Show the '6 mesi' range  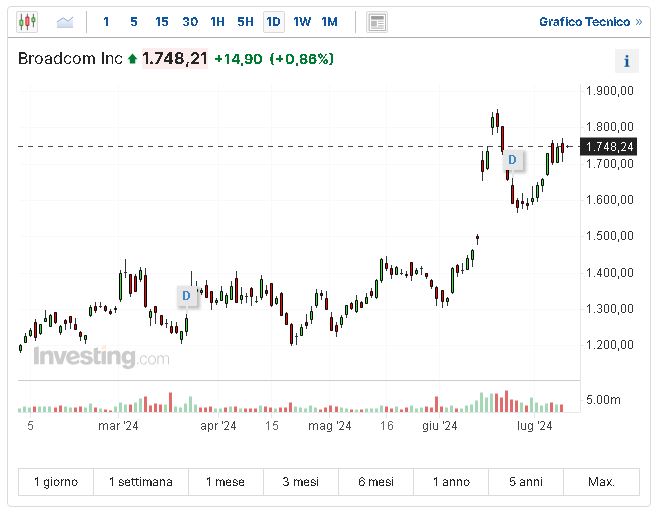[376, 482]
